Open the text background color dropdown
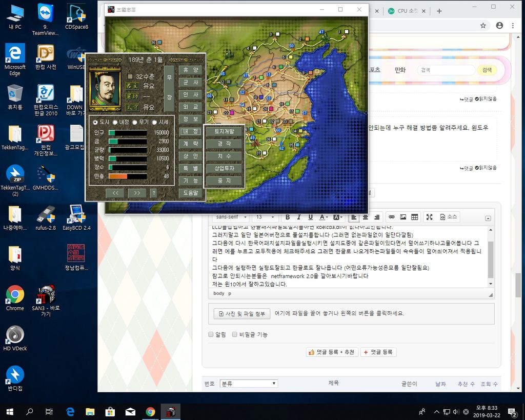 pyautogui.click(x=337, y=217)
